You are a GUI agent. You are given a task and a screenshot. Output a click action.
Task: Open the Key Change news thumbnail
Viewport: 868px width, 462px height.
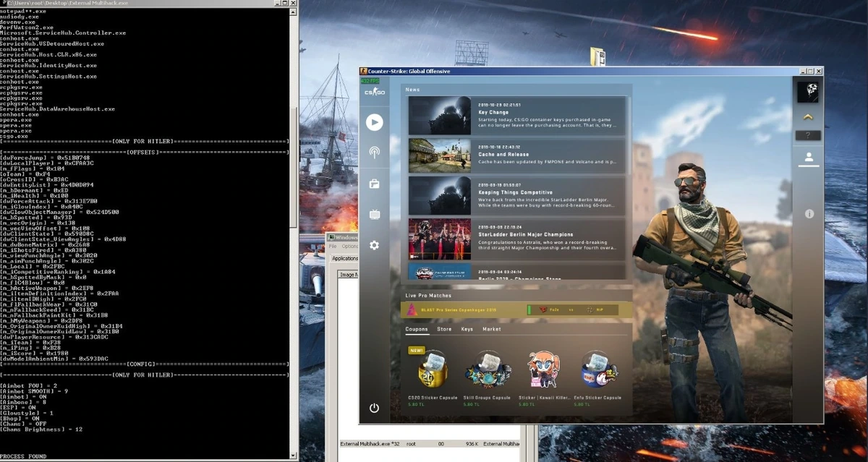(x=439, y=116)
